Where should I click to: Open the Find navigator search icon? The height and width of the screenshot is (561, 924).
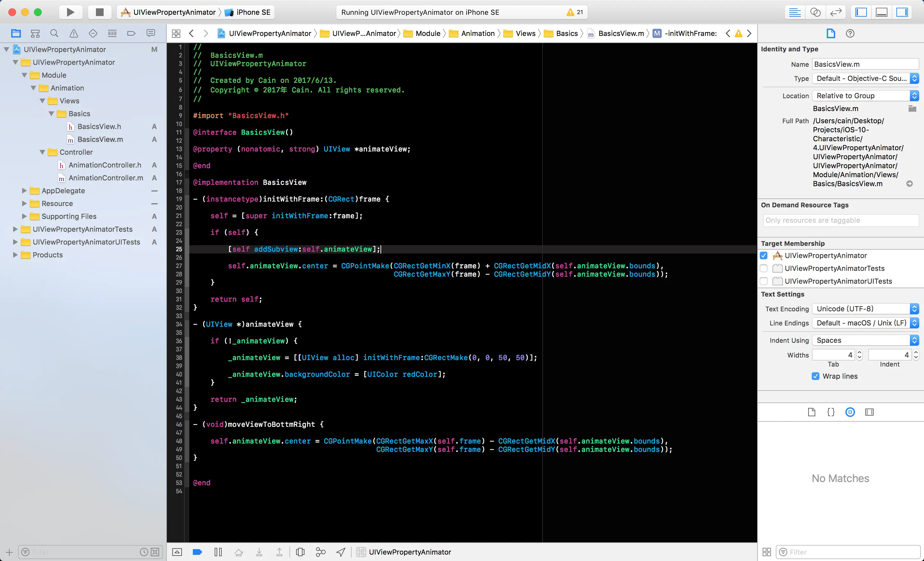pos(54,33)
